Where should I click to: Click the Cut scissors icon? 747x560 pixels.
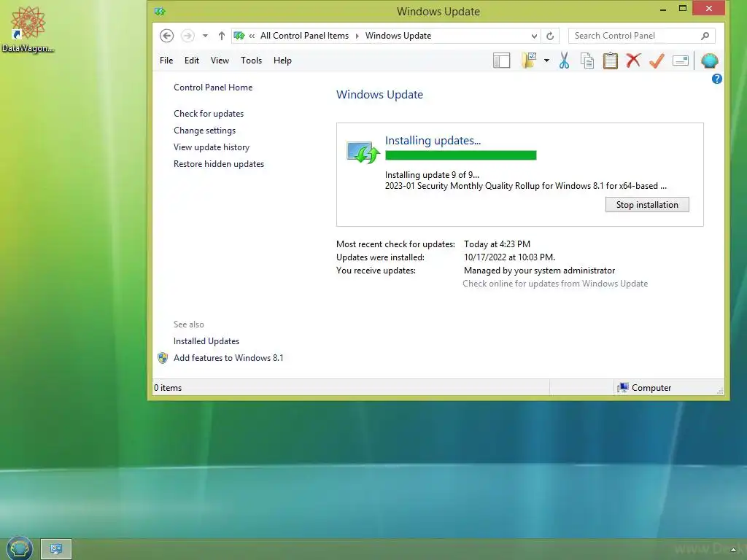(x=564, y=61)
